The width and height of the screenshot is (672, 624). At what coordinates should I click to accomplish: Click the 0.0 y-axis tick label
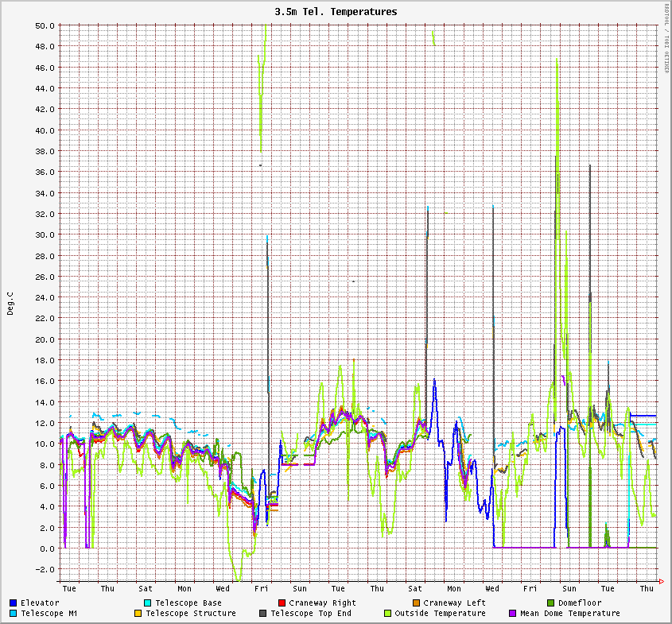coord(47,548)
